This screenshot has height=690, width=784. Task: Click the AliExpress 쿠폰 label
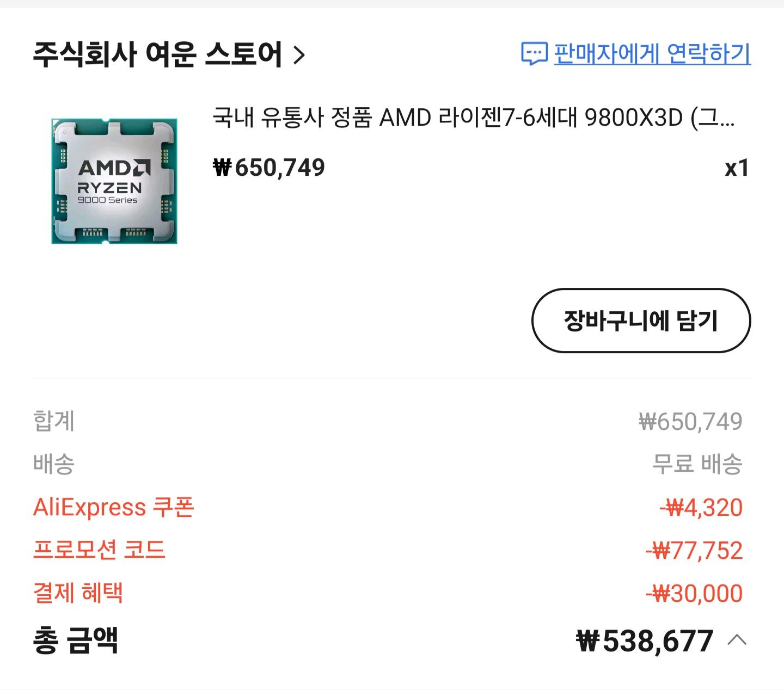113,507
